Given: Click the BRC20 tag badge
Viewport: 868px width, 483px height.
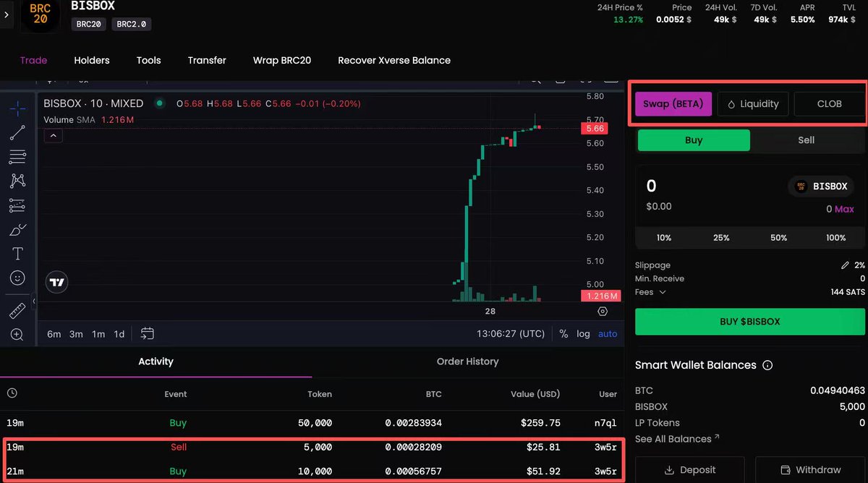Looking at the screenshot, I should coord(88,24).
